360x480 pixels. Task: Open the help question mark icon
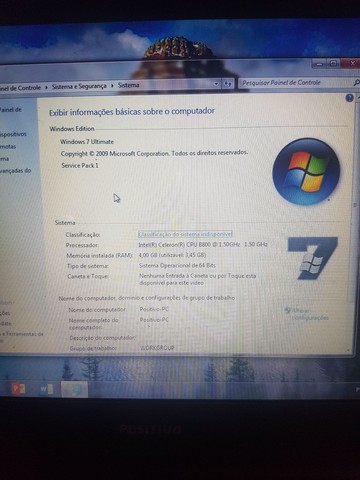[x=349, y=98]
